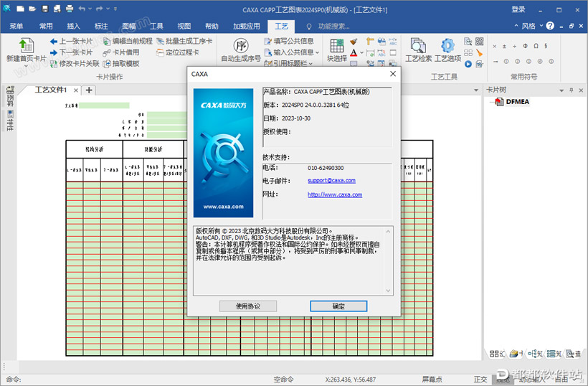Screen dimensions: 588x386
Task: Insert the ± plus-minus symbol
Action: [x=504, y=46]
